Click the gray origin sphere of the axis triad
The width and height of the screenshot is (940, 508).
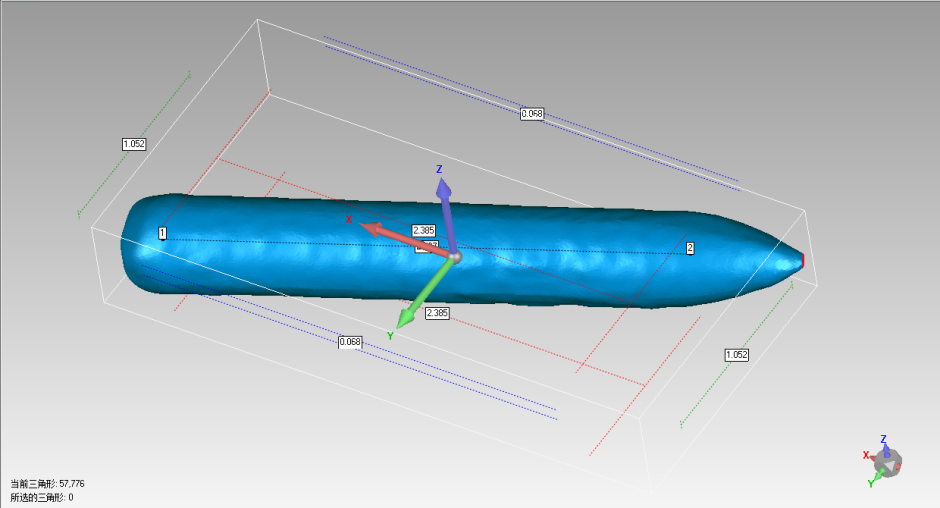click(455, 257)
